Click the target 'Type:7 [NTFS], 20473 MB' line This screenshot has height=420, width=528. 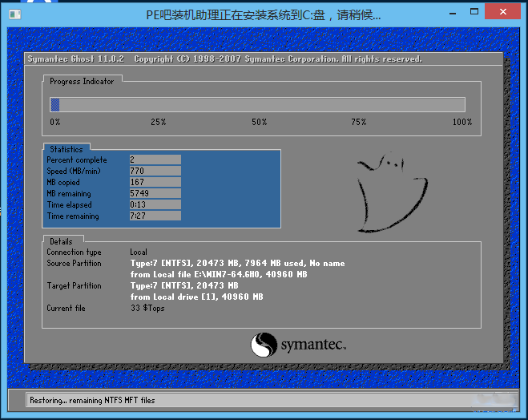pos(184,285)
